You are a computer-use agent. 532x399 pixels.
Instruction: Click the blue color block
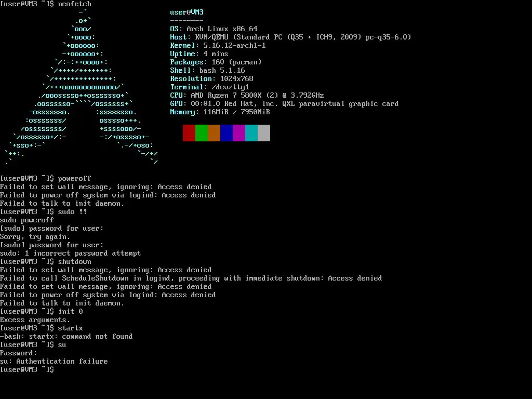click(227, 132)
